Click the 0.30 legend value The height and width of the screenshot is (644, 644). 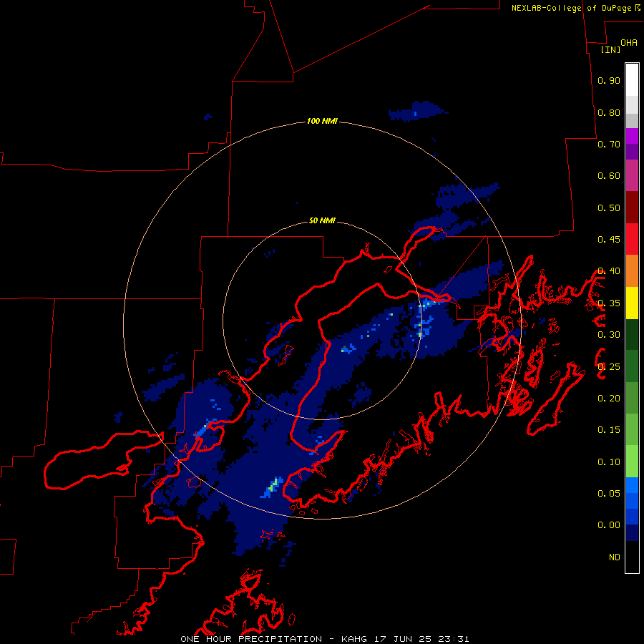609,335
